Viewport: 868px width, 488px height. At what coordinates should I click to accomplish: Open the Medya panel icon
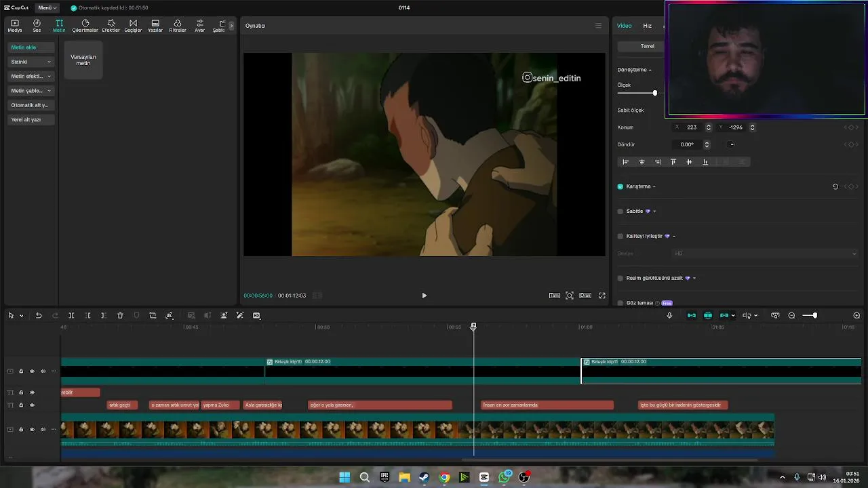point(14,26)
